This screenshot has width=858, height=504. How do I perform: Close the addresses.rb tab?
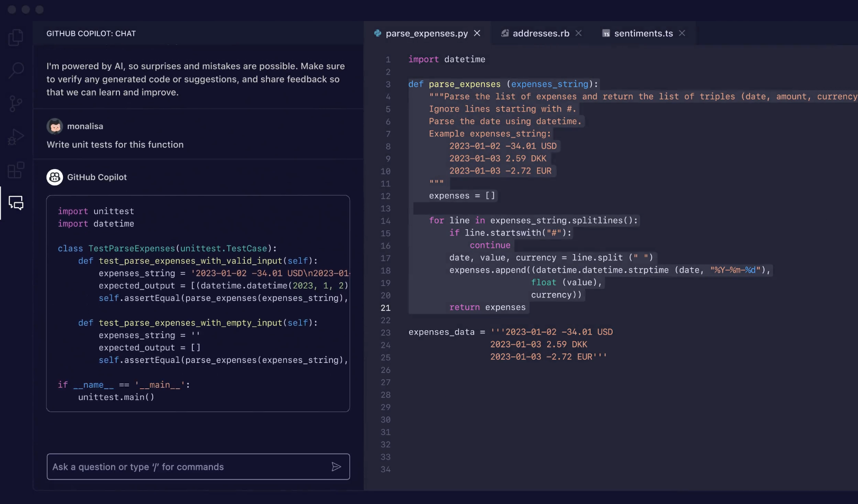(578, 33)
